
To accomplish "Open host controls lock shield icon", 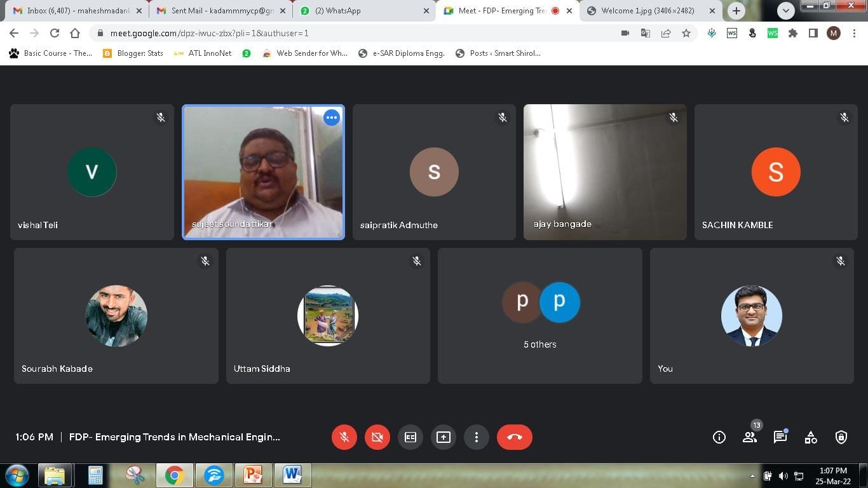I will tap(841, 437).
